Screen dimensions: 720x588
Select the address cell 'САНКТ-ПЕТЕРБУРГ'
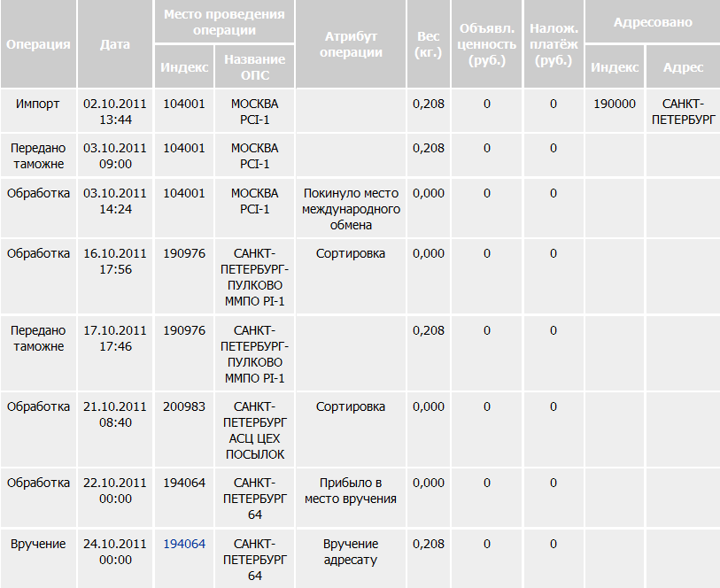pyautogui.click(x=683, y=112)
